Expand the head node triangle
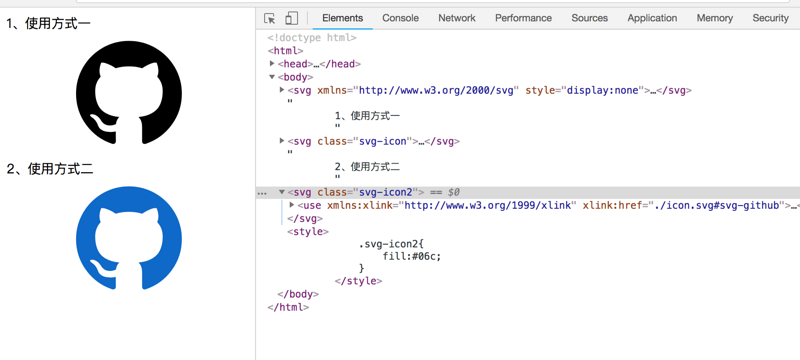The image size is (800, 360). pyautogui.click(x=272, y=64)
